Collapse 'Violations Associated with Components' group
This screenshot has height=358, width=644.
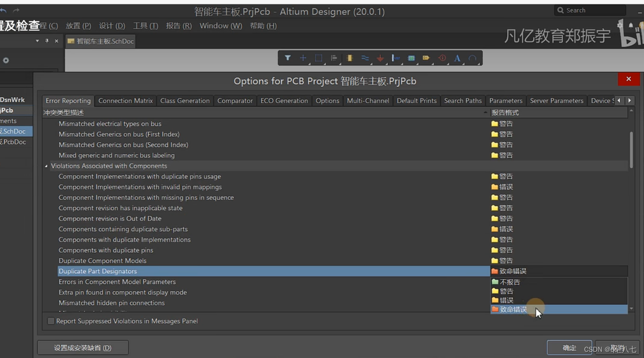pyautogui.click(x=46, y=166)
